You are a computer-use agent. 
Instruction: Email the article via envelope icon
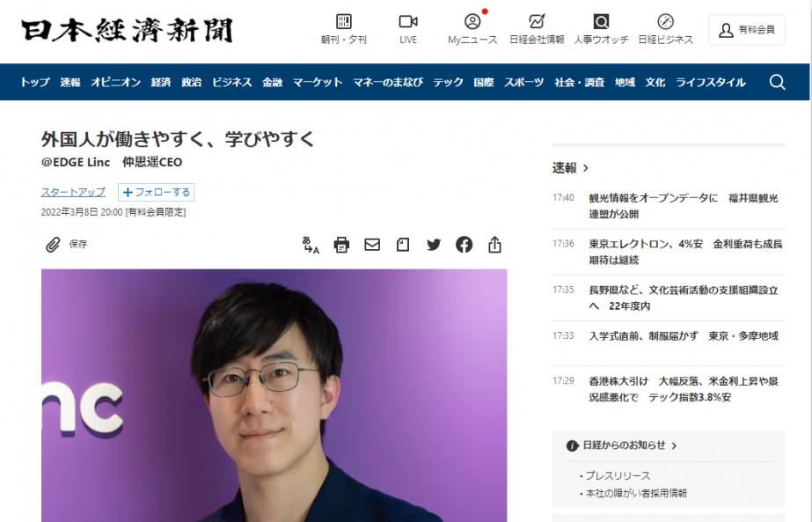pyautogui.click(x=372, y=244)
